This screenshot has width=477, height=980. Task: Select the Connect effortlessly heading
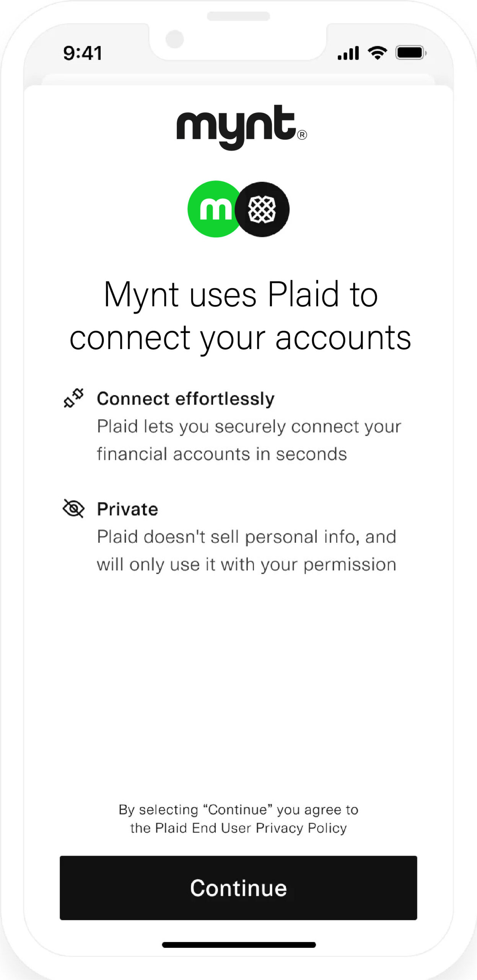pos(186,399)
